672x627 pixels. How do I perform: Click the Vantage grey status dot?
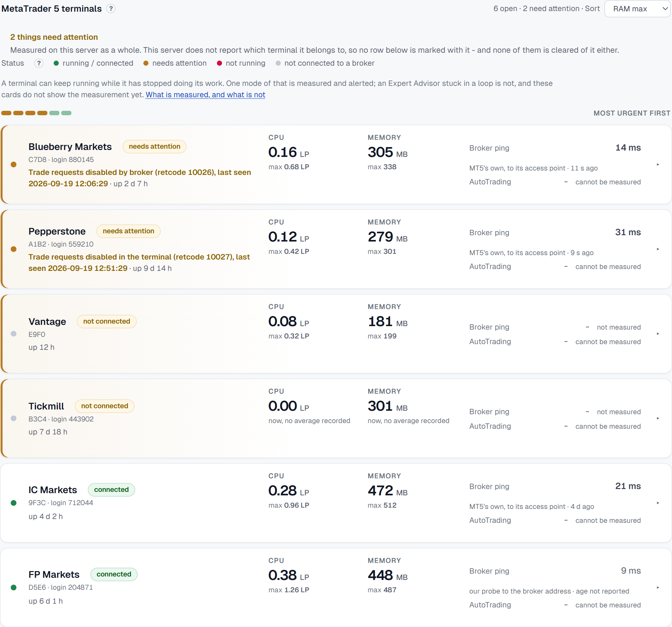pyautogui.click(x=14, y=334)
